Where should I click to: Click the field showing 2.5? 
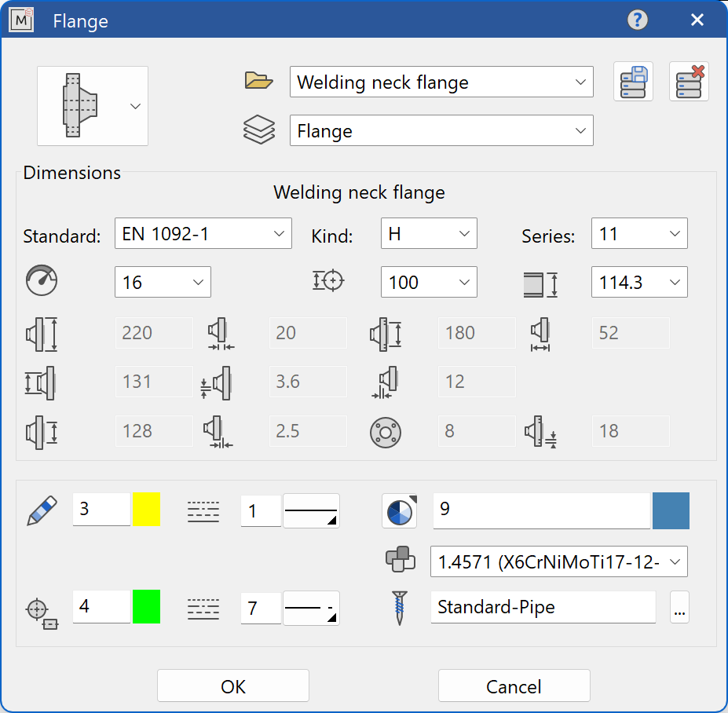(308, 431)
